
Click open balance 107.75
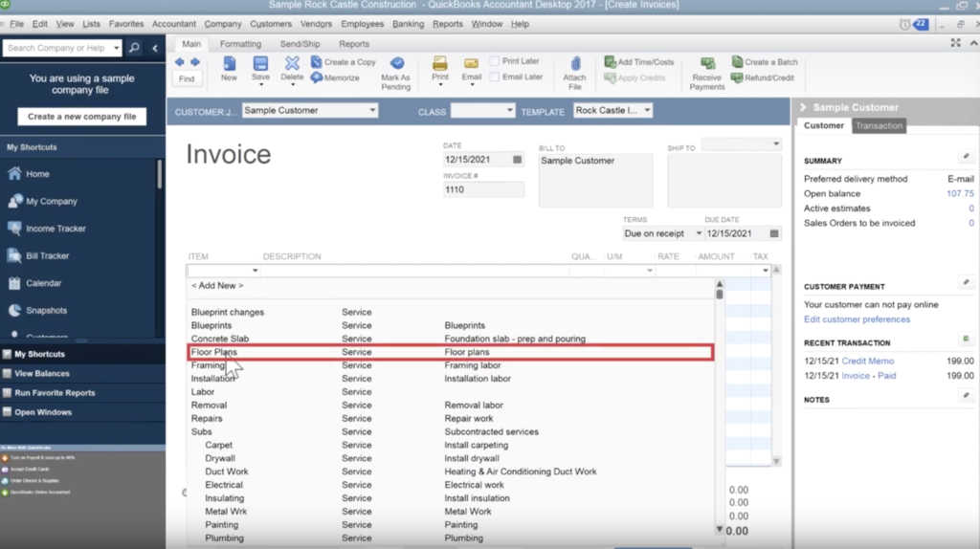(x=960, y=193)
